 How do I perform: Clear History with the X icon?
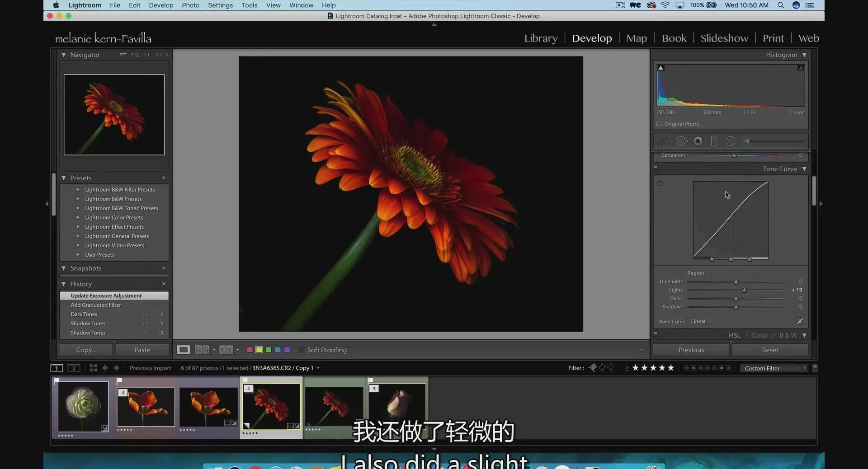click(x=164, y=284)
